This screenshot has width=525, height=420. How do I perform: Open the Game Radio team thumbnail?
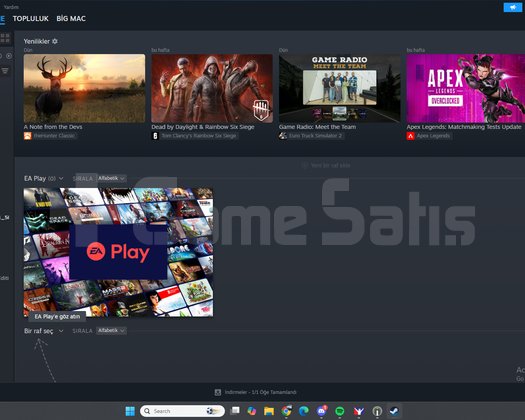(340, 88)
